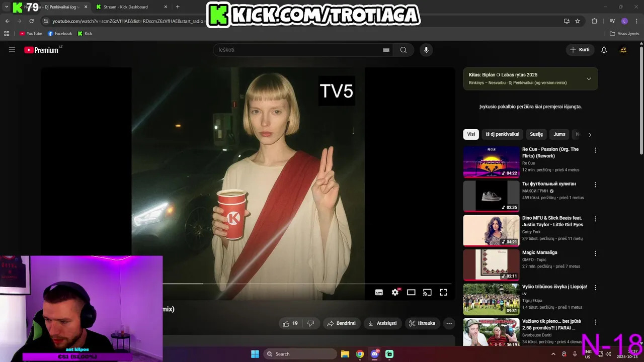644x362 pixels.
Task: Create a clip with Ištrauka
Action: tap(422, 323)
